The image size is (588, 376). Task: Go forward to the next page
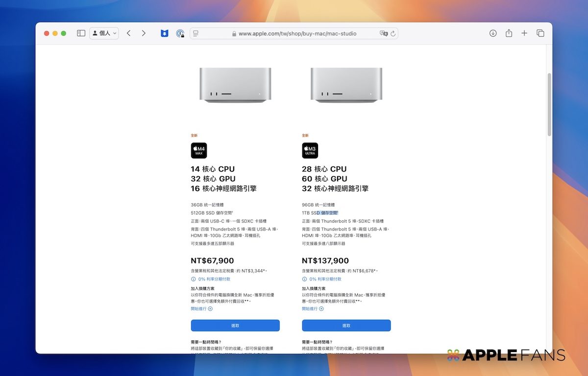tap(144, 33)
